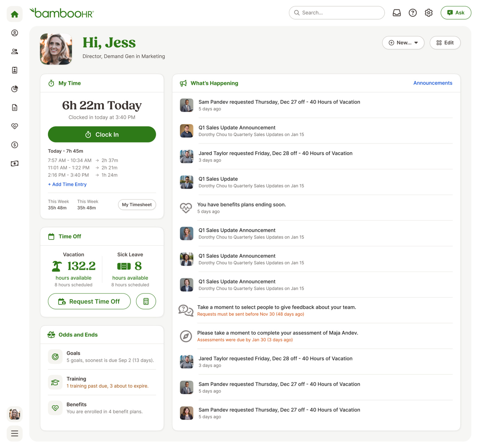The image size is (478, 448).
Task: Open the People icon in sidebar
Action: (15, 52)
